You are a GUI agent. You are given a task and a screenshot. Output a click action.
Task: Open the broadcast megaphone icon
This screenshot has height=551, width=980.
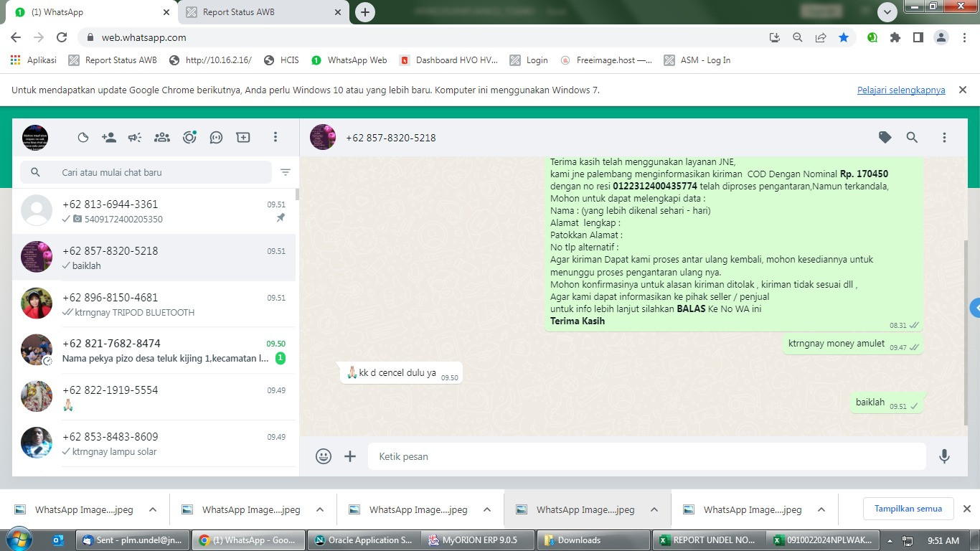135,138
